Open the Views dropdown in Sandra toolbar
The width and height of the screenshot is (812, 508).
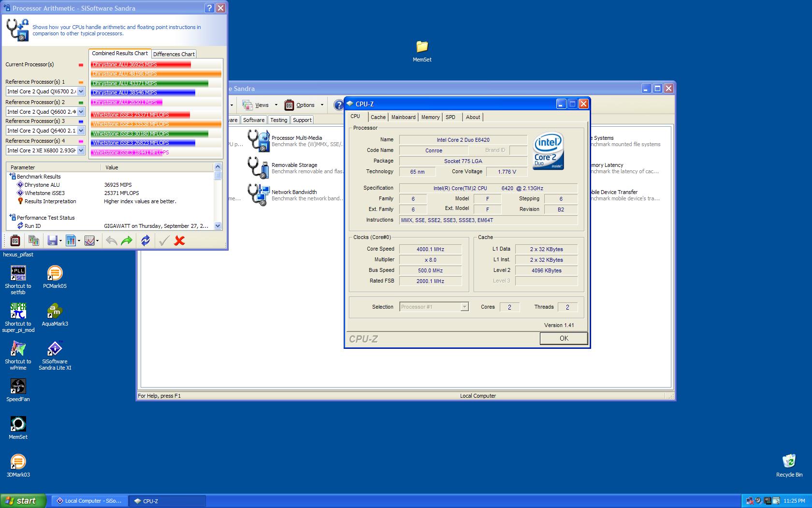point(275,105)
